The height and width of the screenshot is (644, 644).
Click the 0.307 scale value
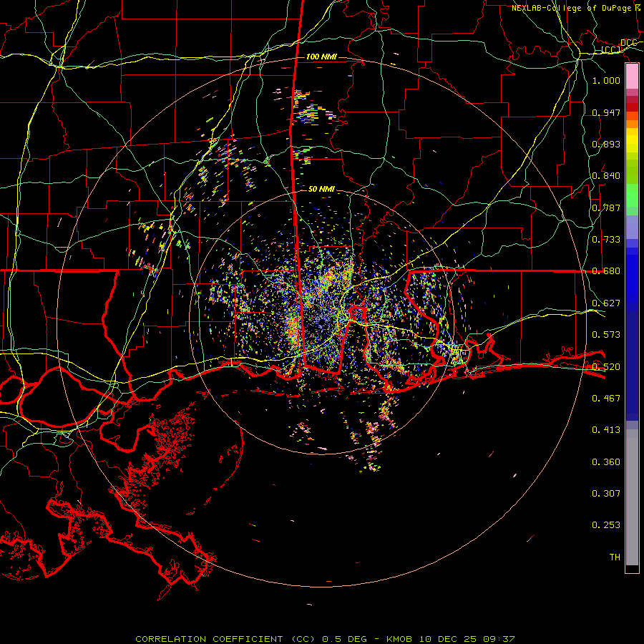click(x=606, y=493)
